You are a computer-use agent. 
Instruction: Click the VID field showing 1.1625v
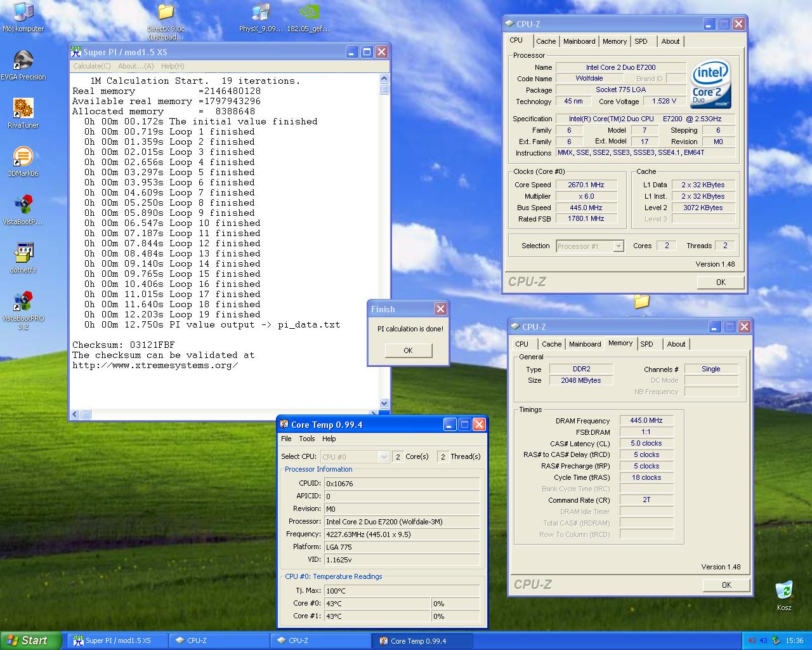402,560
